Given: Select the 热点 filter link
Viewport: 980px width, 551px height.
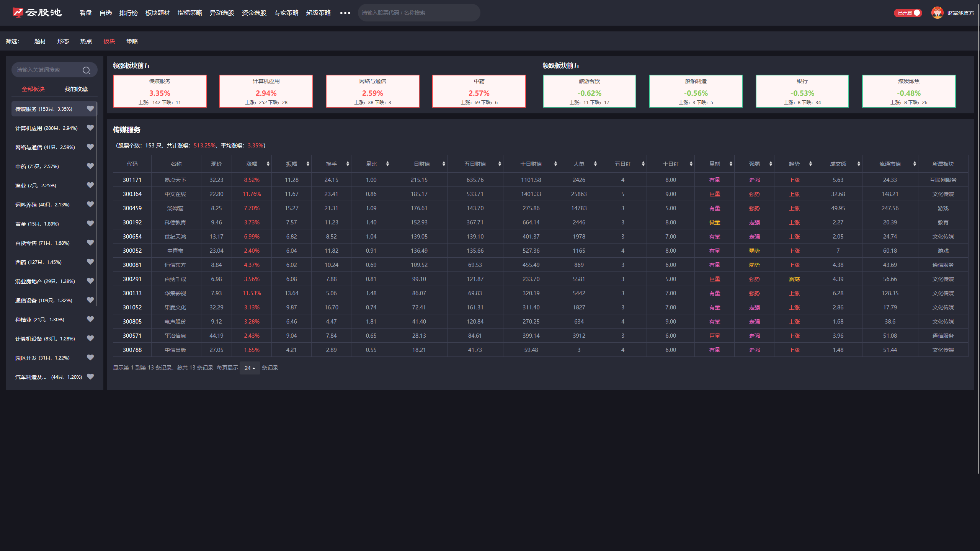Looking at the screenshot, I should (86, 41).
